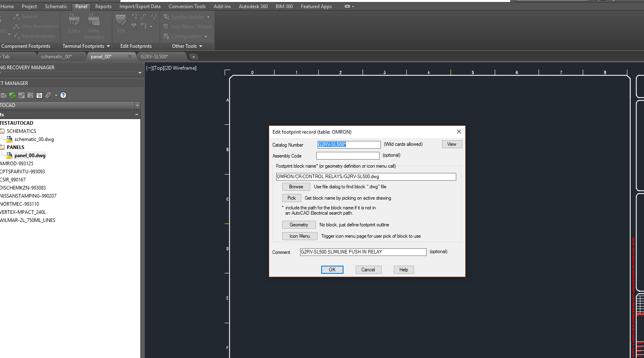Confirm the dialog with OK
Viewport: 644px width, 358px height.
coord(332,270)
